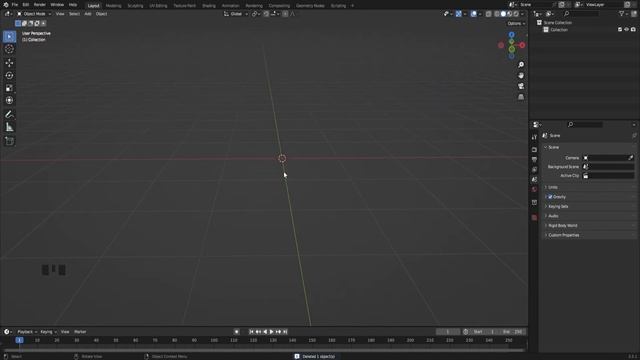Expand the Units panel
This screenshot has width=640, height=360.
[x=553, y=187]
